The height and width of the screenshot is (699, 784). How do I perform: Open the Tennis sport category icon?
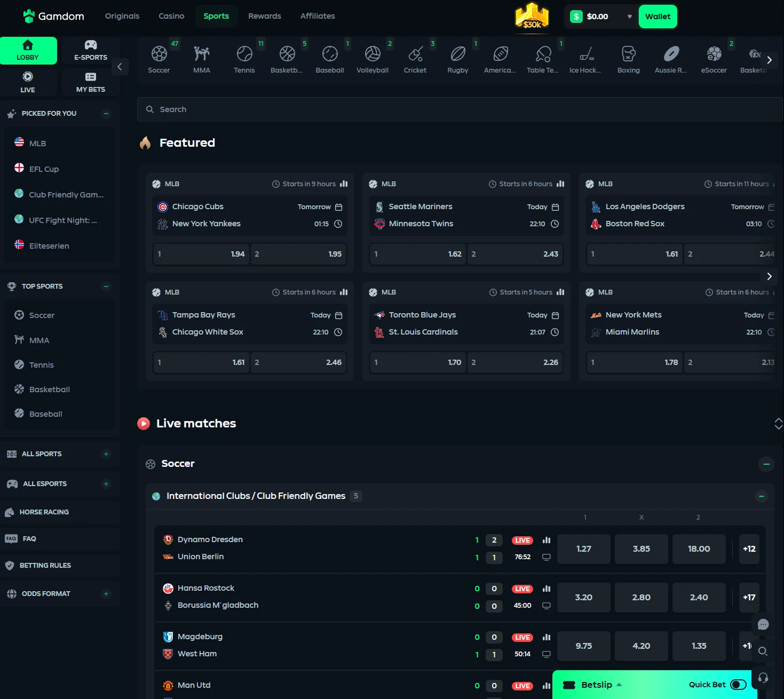pos(244,59)
